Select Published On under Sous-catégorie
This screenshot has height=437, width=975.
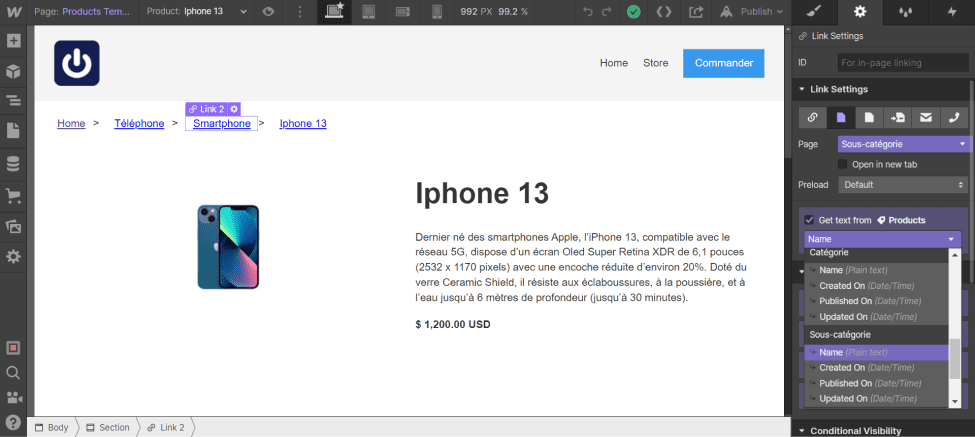[877, 383]
